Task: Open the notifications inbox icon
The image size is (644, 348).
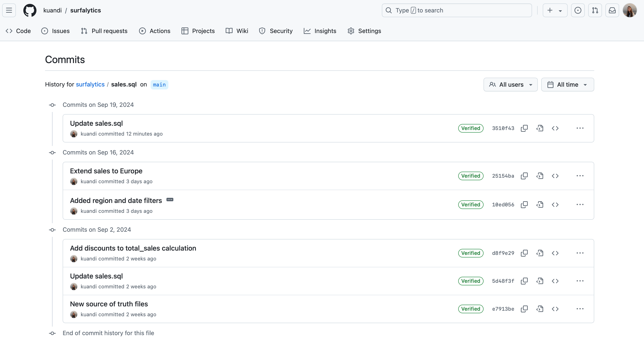Action: [x=612, y=10]
